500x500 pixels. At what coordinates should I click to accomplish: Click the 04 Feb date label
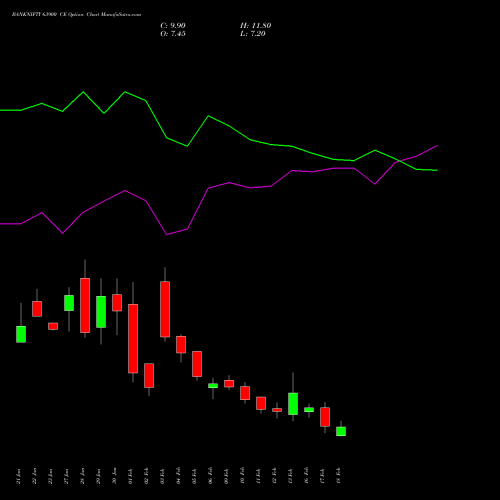(x=179, y=476)
